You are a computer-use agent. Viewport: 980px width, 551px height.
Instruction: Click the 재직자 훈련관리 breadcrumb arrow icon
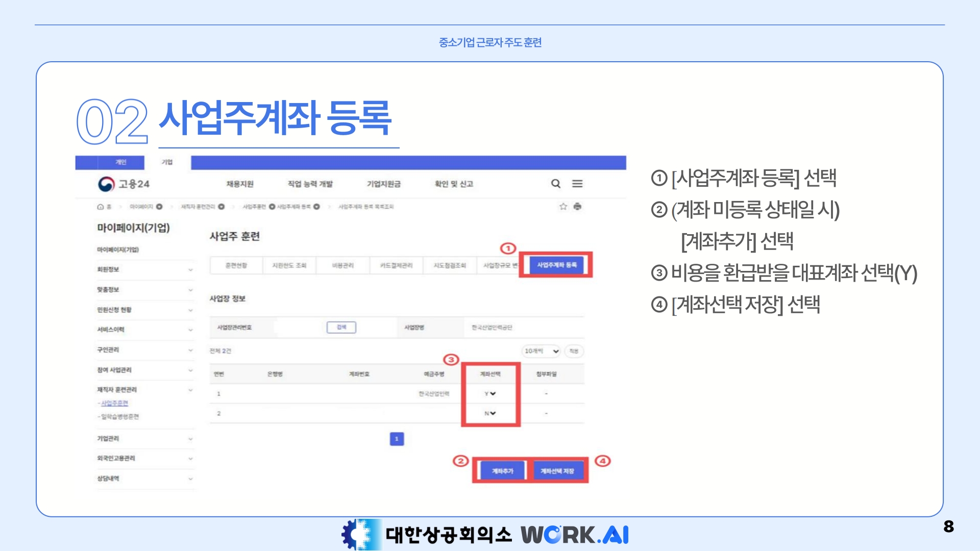221,207
